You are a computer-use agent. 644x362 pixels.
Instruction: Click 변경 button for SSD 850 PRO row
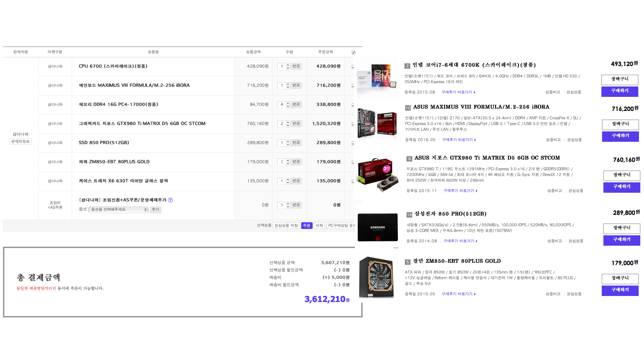pos(296,143)
